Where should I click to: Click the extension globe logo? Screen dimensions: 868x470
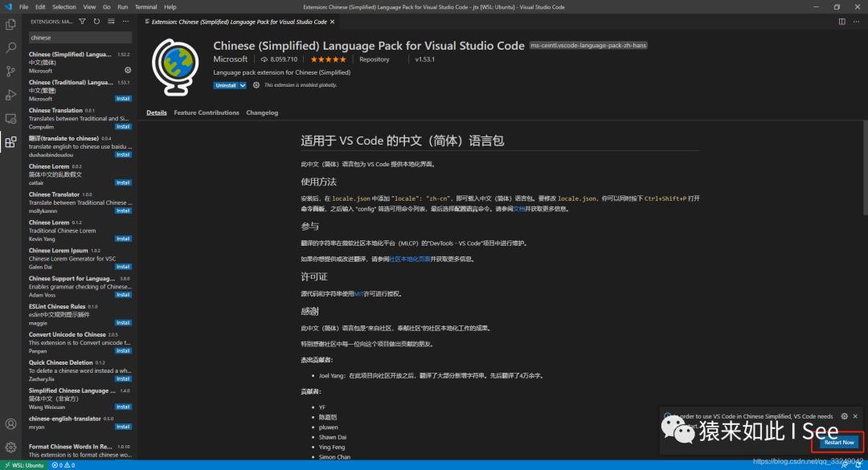click(x=175, y=67)
